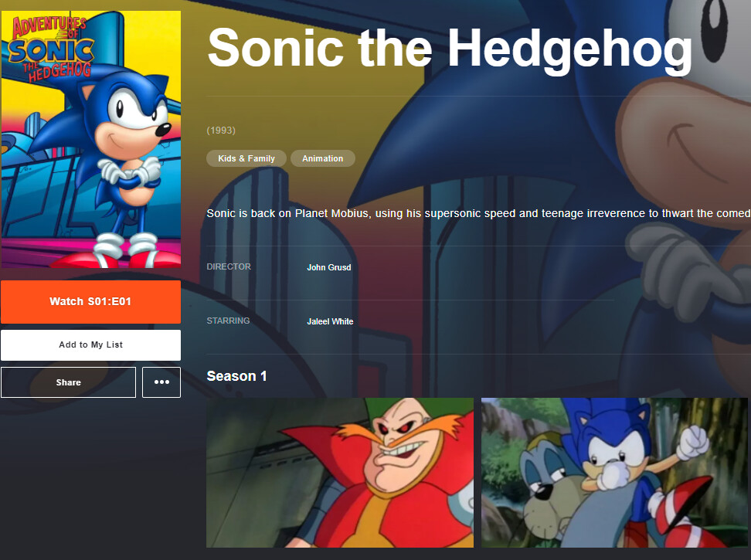Start playback with Watch S01:E01

point(90,301)
